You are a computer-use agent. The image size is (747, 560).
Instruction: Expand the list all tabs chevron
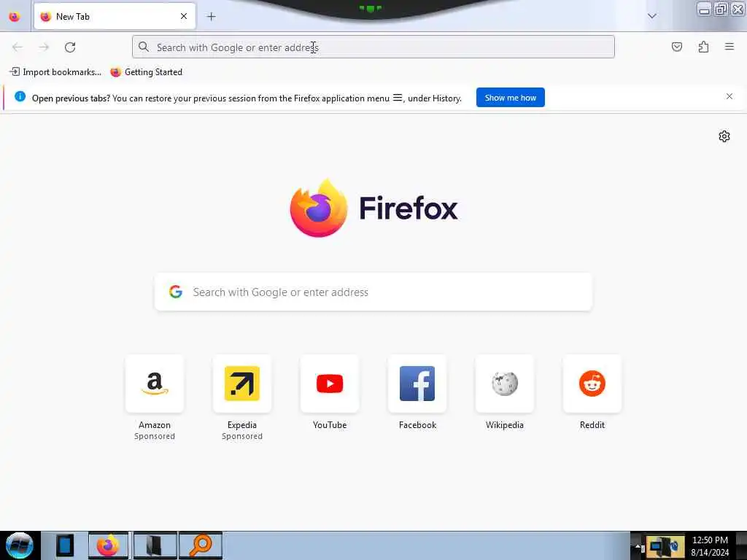pyautogui.click(x=652, y=16)
